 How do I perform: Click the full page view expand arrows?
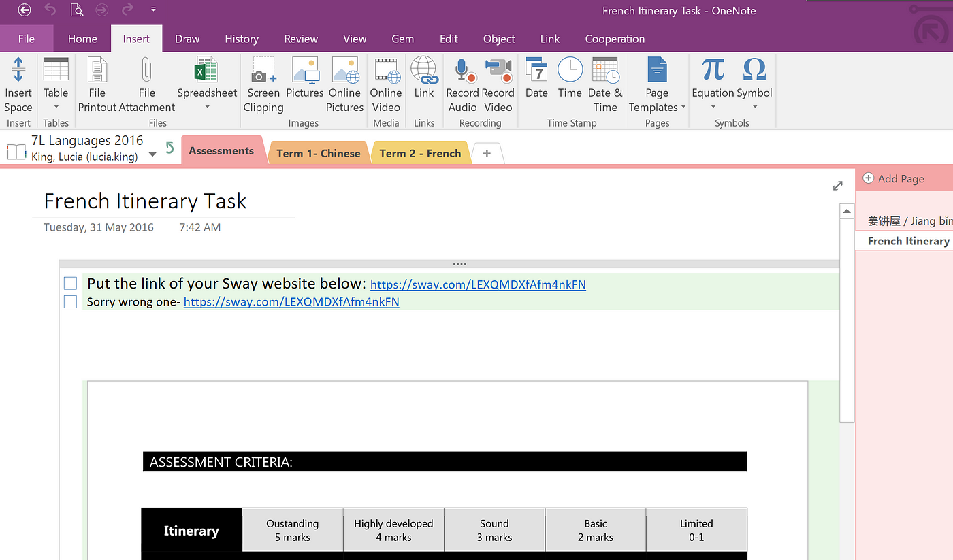(x=838, y=186)
